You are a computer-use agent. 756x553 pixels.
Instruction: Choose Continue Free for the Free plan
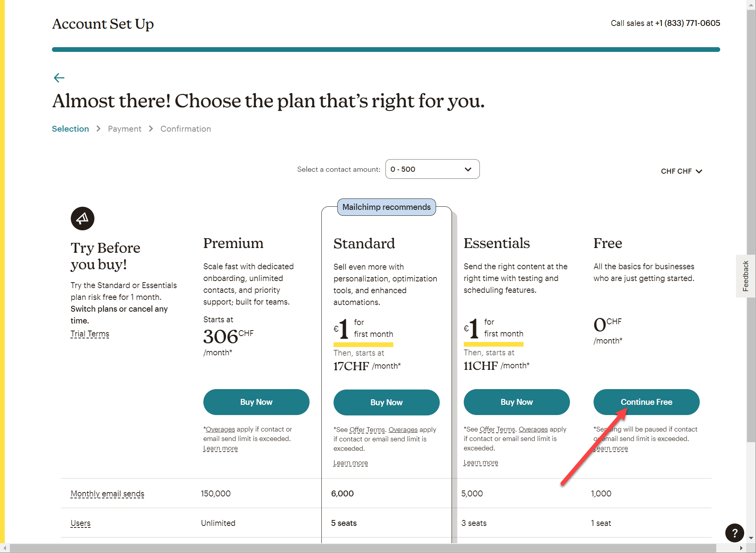[646, 402]
